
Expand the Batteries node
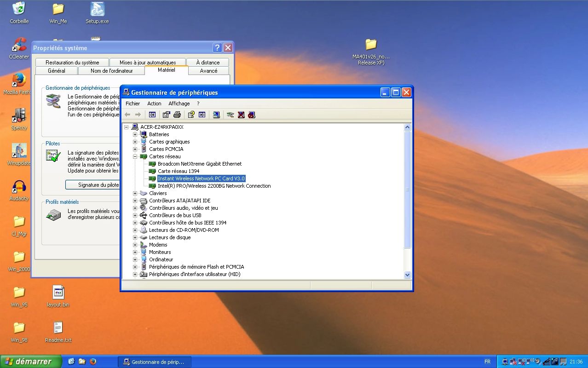[x=135, y=134]
